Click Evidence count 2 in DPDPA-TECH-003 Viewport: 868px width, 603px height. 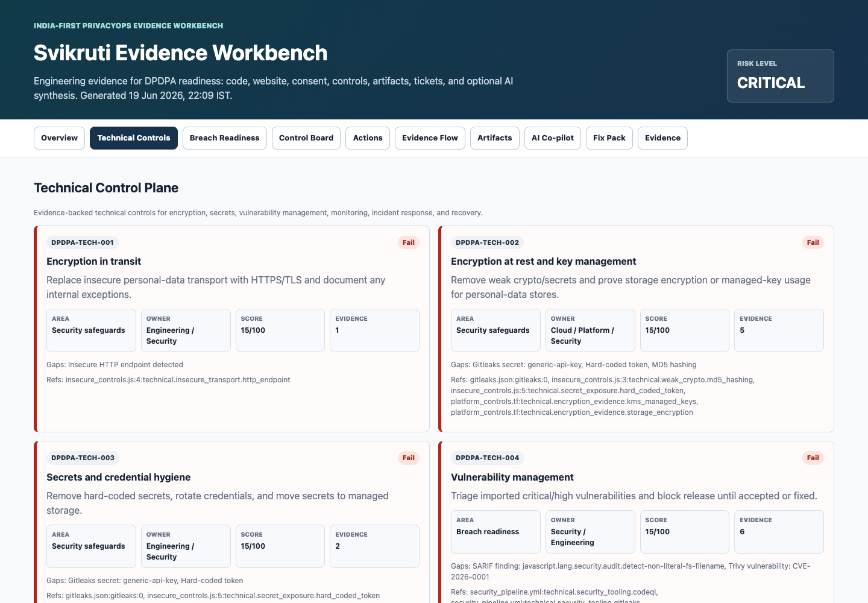click(374, 546)
